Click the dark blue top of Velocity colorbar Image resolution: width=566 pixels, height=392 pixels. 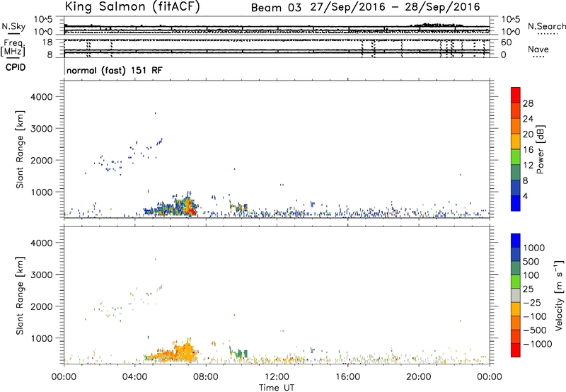tap(516, 240)
